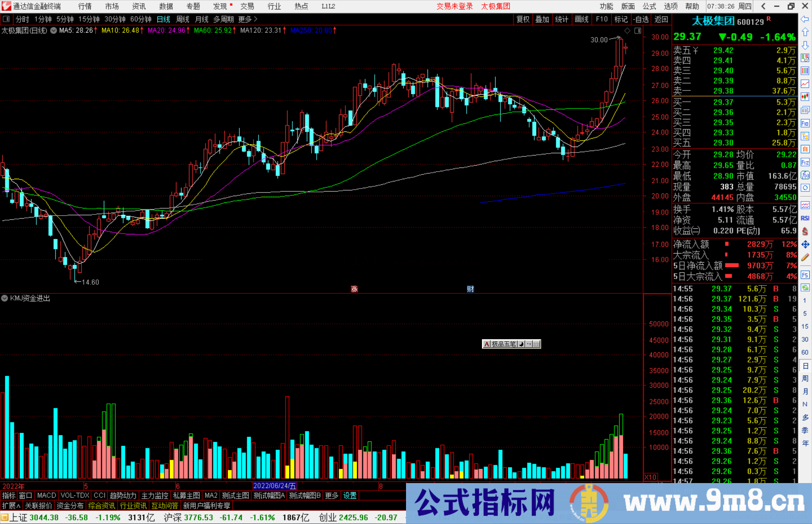This screenshot has width=812, height=524.
Task: Open the 行情 menu
Action: coord(85,6)
